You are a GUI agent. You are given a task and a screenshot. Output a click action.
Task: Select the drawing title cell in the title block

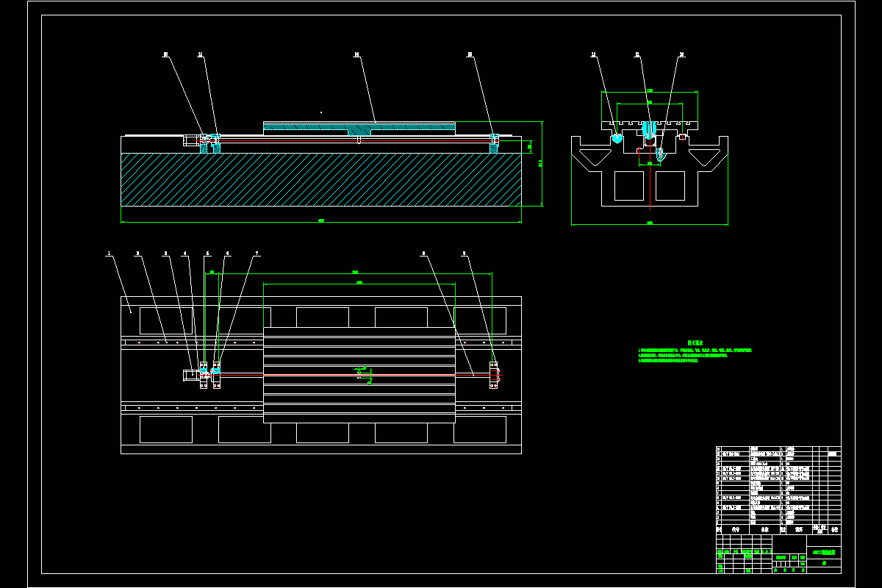coord(823,551)
